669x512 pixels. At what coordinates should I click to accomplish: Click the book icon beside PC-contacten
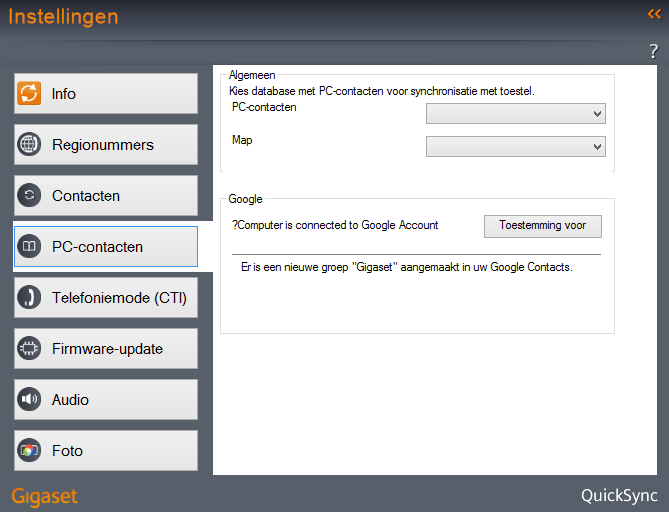pos(29,246)
